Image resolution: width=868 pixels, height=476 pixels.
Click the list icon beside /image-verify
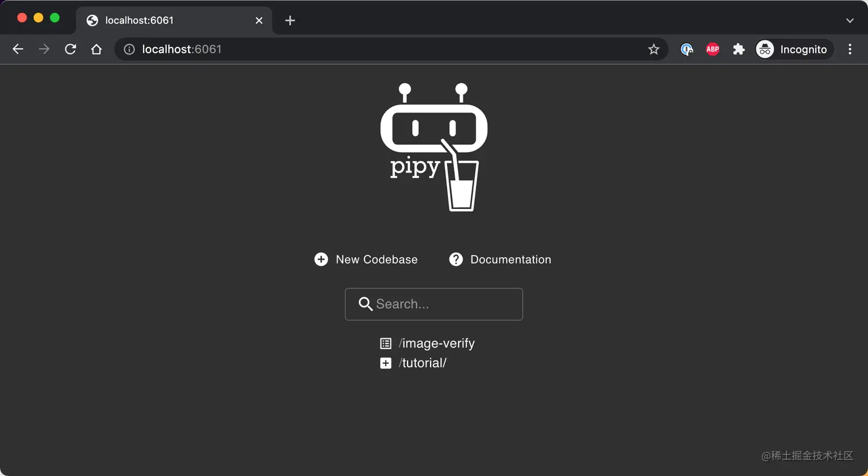coord(386,343)
